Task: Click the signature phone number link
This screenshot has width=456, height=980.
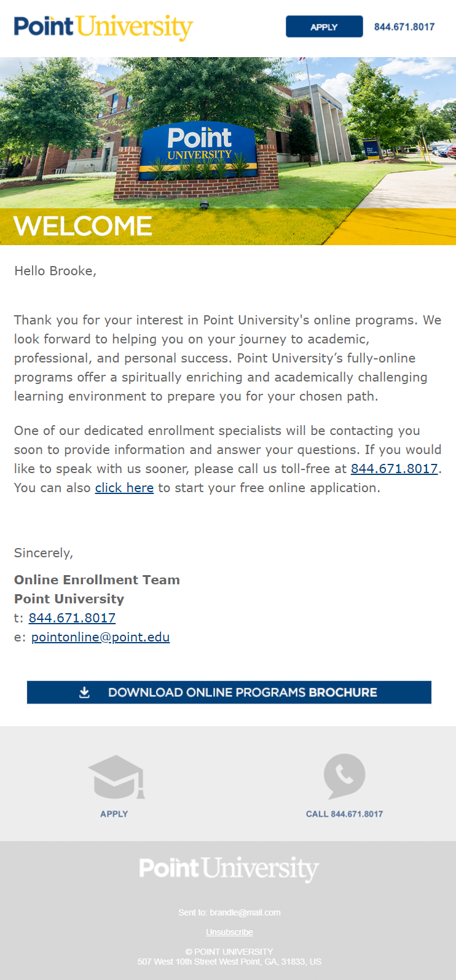Action: [72, 618]
